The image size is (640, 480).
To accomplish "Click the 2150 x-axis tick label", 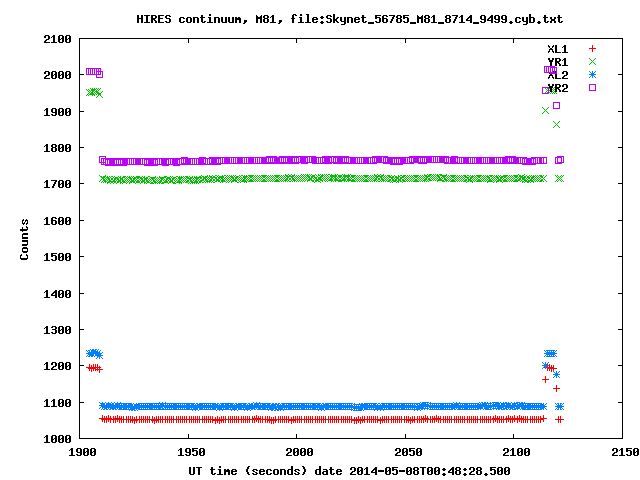I will coord(625,452).
